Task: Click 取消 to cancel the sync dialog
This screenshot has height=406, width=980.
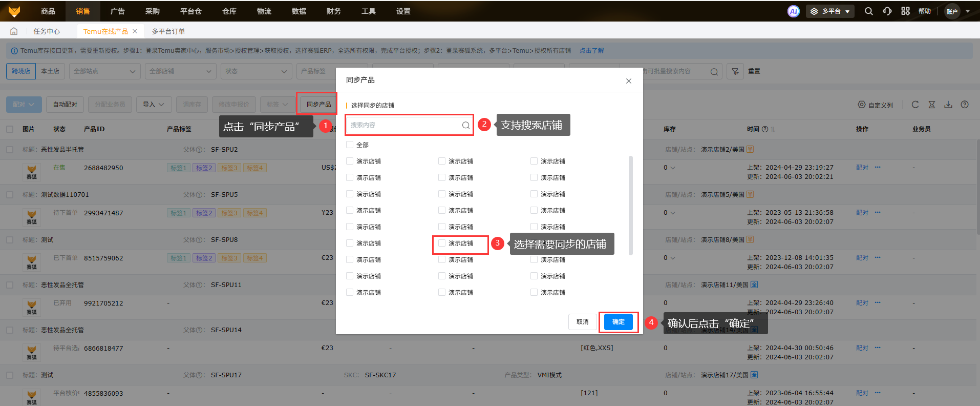Action: (x=582, y=322)
